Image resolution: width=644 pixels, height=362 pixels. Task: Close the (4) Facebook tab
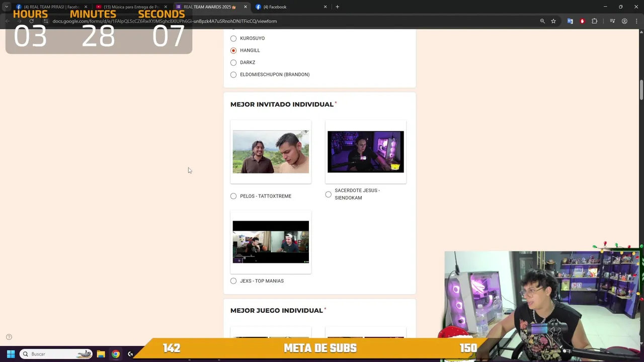coord(325,7)
